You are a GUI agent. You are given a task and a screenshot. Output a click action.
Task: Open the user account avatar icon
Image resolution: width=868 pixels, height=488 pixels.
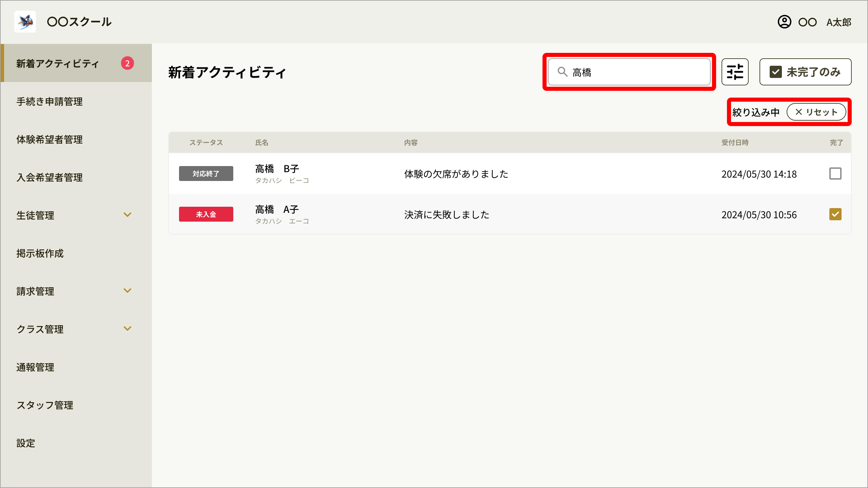point(784,22)
